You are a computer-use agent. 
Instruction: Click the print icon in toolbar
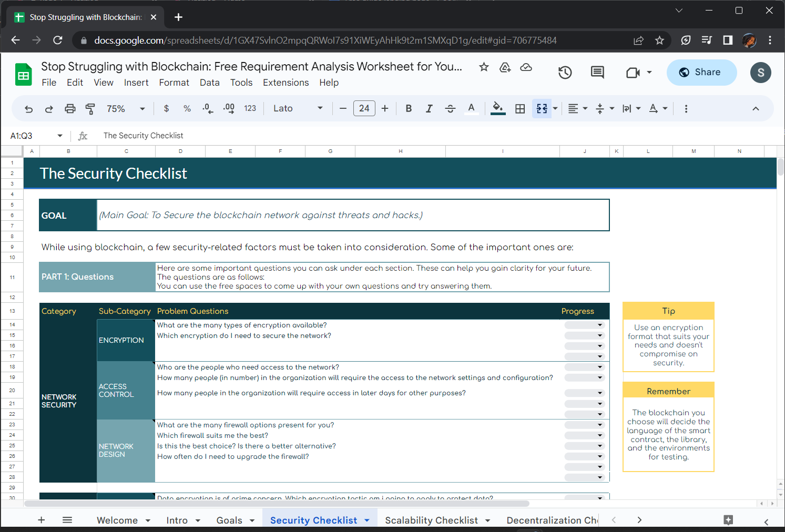(x=70, y=109)
